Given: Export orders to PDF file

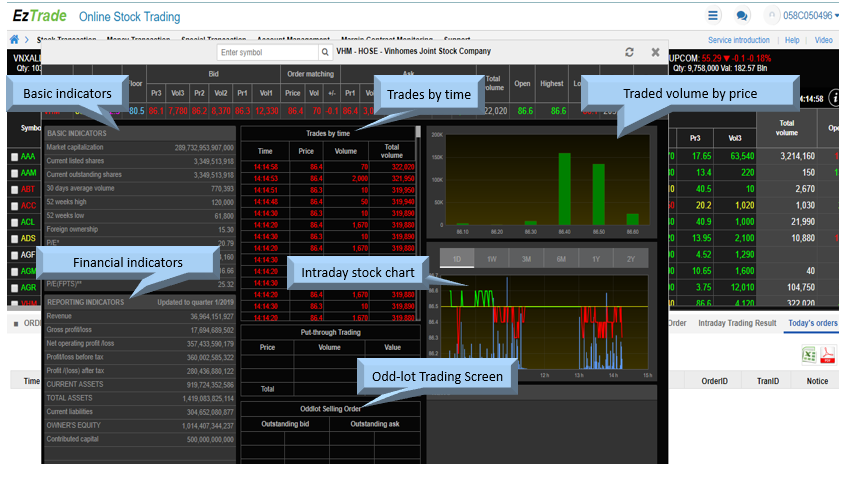Looking at the screenshot, I should [x=828, y=355].
